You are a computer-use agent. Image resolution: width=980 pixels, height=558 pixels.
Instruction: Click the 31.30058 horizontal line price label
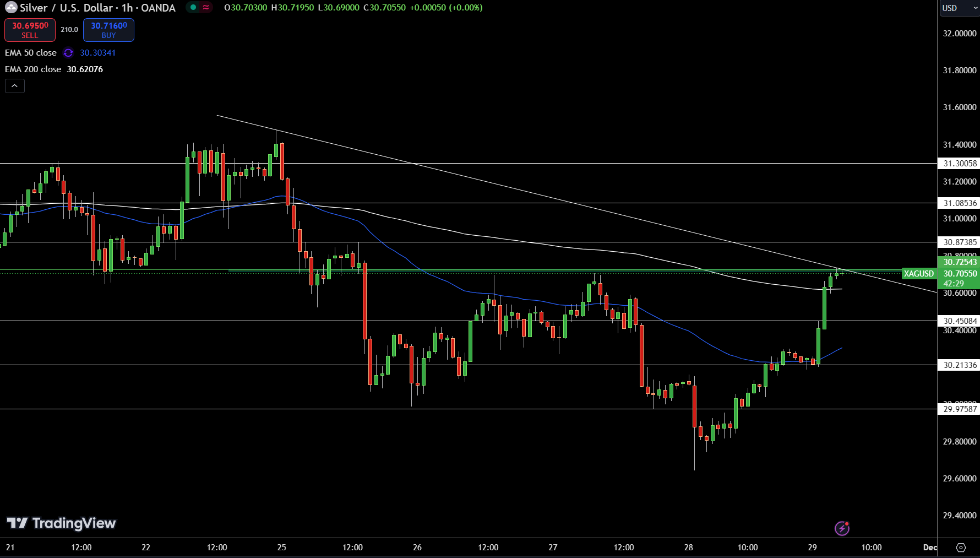tap(960, 164)
